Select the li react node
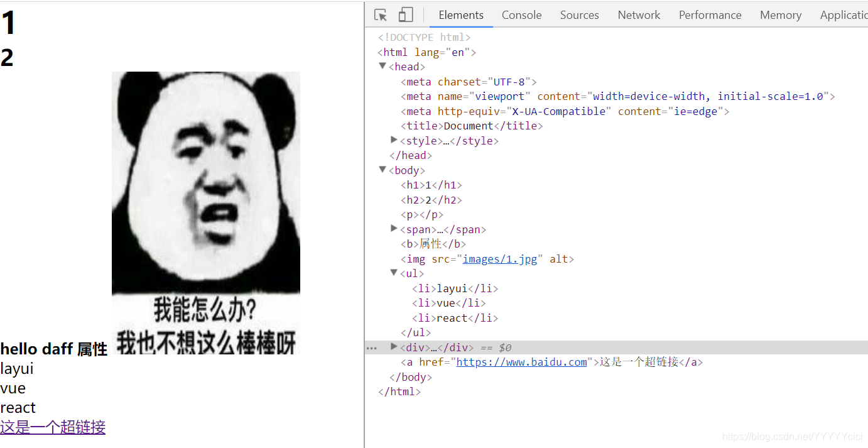 pos(455,318)
